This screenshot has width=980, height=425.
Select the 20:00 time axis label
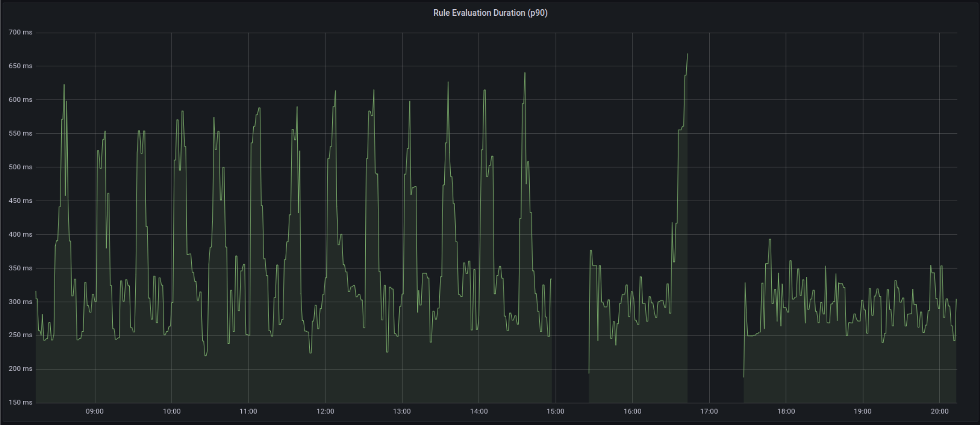click(939, 411)
